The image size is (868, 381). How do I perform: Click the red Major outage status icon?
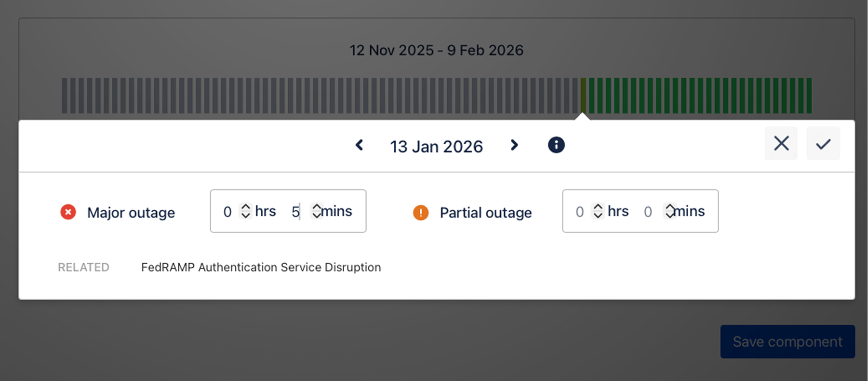tap(68, 212)
